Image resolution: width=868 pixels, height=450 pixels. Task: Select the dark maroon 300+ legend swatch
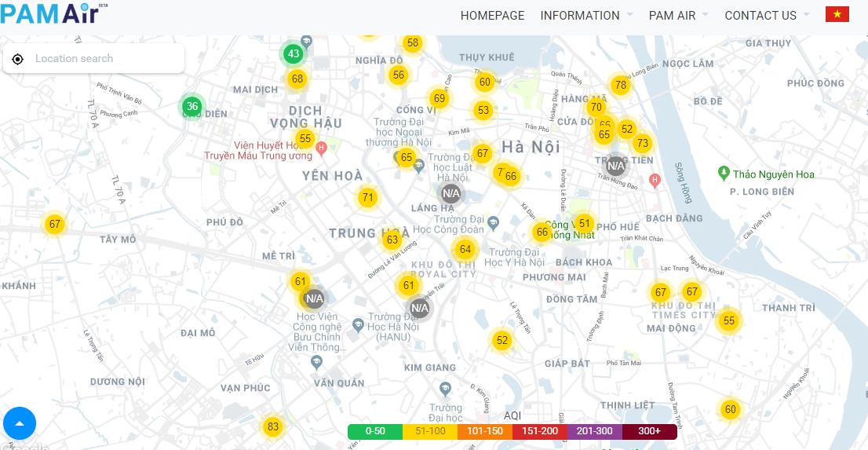pyautogui.click(x=649, y=431)
